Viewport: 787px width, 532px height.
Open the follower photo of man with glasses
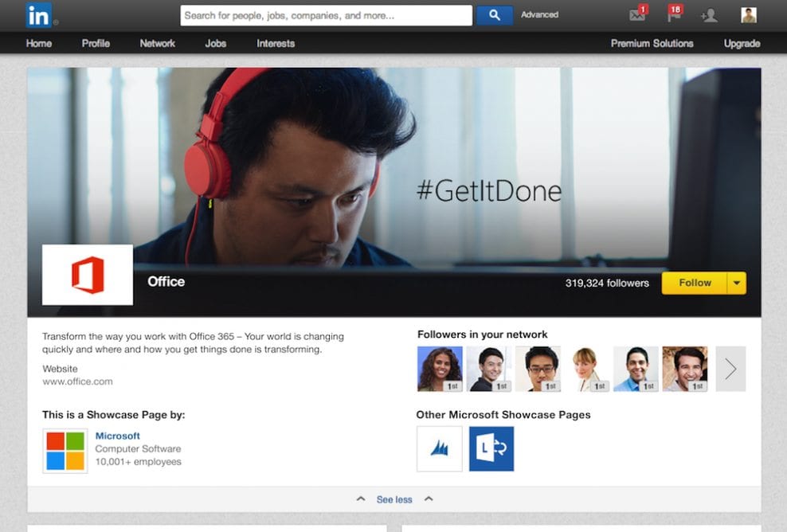[538, 369]
